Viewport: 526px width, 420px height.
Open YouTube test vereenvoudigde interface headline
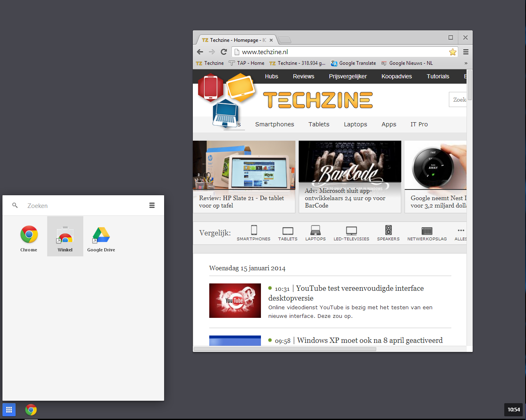(346, 293)
